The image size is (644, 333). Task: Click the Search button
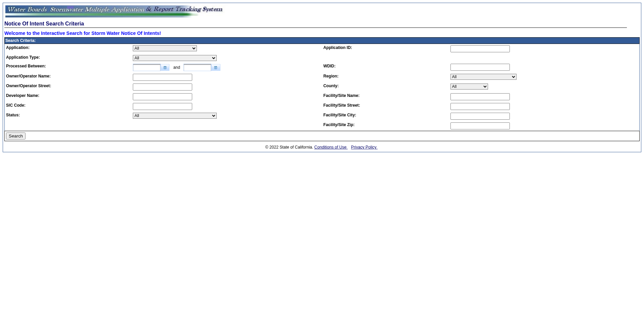pos(16,136)
